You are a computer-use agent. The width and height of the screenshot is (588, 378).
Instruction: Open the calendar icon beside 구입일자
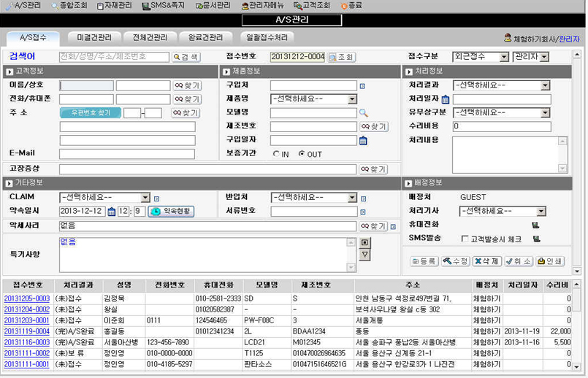click(x=363, y=140)
